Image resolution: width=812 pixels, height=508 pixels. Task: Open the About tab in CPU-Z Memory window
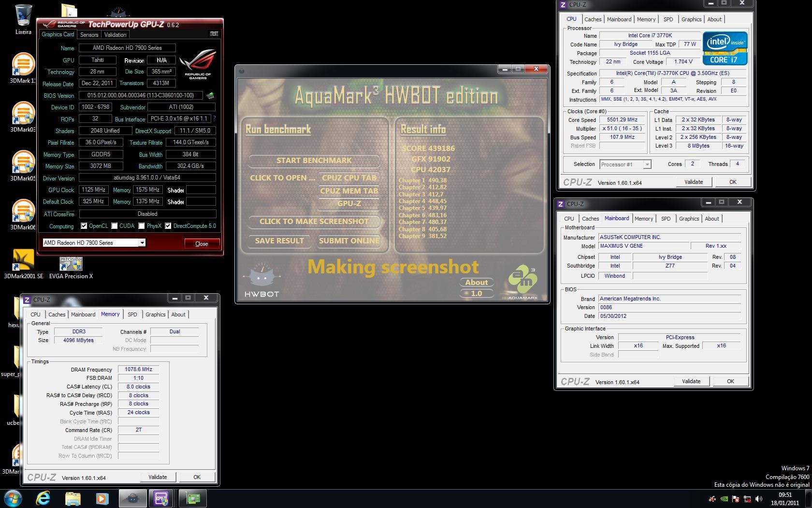point(178,314)
